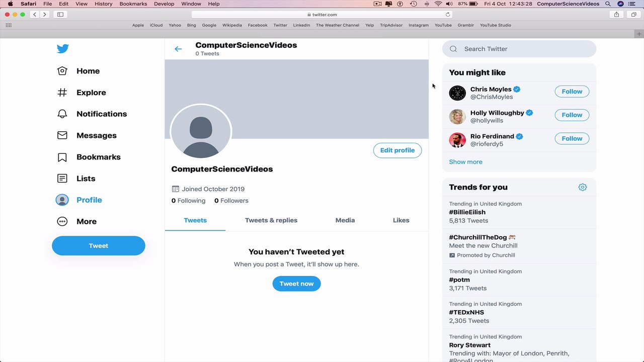The height and width of the screenshot is (362, 644).
Task: Switch to the Media tab
Action: [345, 220]
